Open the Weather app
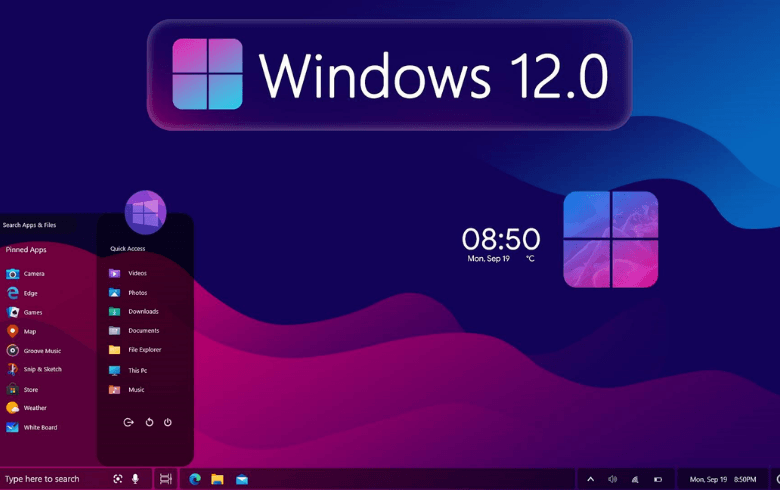 [x=26, y=408]
